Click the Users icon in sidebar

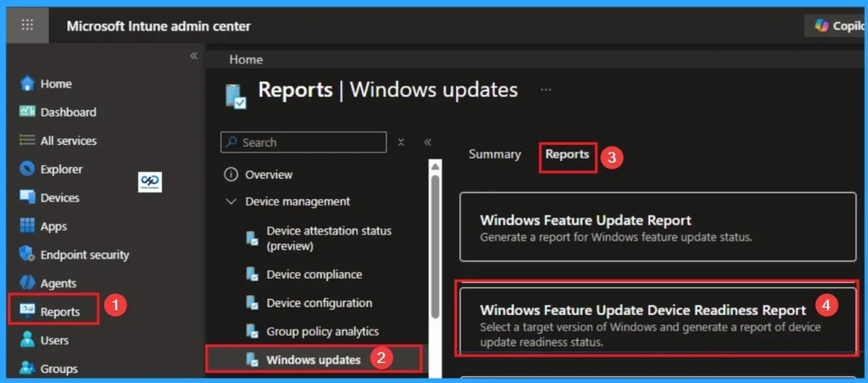26,340
